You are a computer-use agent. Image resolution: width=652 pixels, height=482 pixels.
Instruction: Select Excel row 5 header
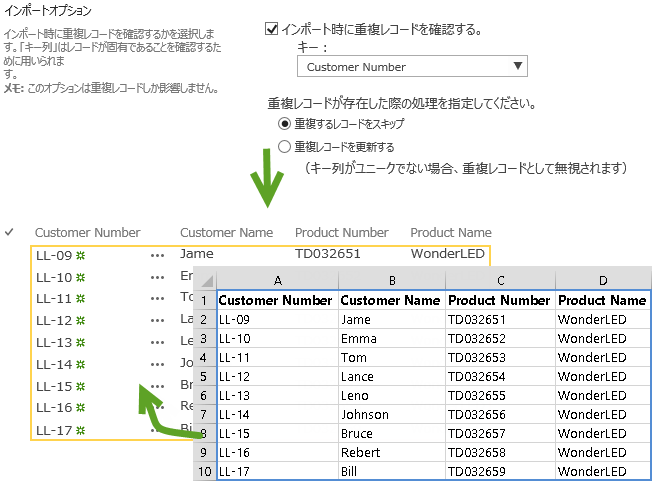click(204, 377)
